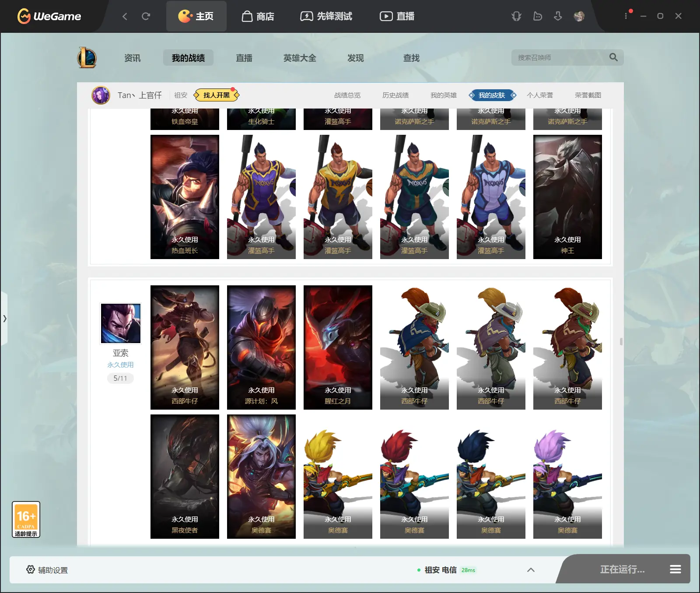Click the microphone voice icon
700x593 pixels.
pyautogui.click(x=516, y=16)
